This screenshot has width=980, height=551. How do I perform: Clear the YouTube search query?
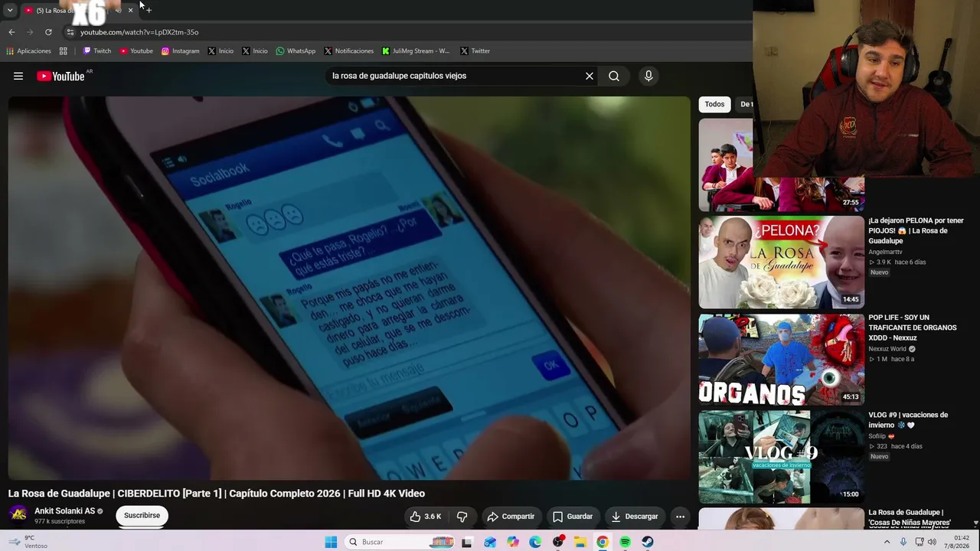(x=590, y=76)
